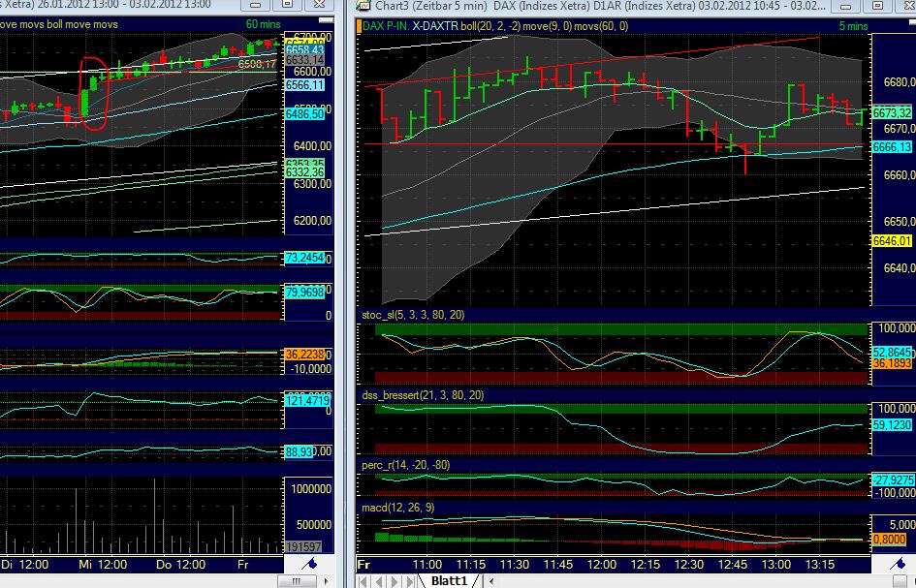The width and height of the screenshot is (916, 588).
Task: Click the -27,9275 perc_r value label
Action: 893,480
